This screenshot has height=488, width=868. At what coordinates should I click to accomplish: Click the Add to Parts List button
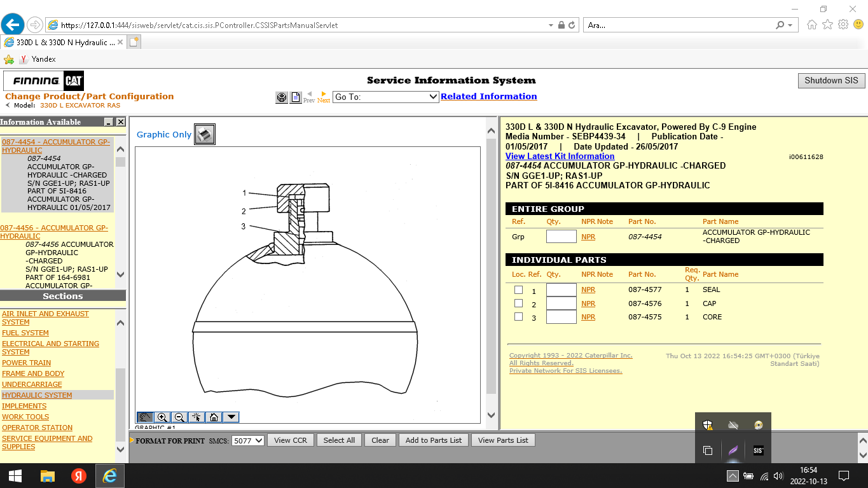pyautogui.click(x=434, y=440)
